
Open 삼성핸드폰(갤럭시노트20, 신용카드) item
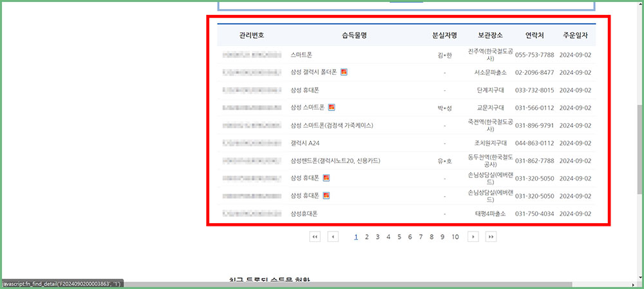click(x=335, y=161)
